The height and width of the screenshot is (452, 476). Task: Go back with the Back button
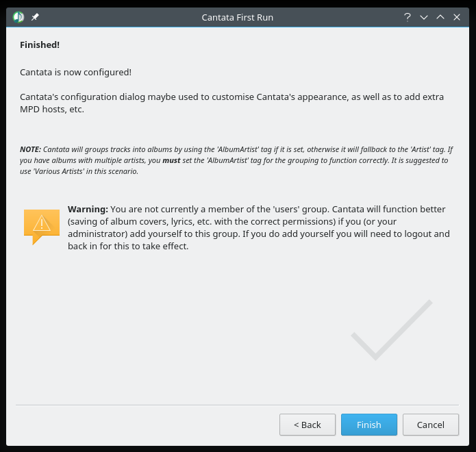click(308, 425)
